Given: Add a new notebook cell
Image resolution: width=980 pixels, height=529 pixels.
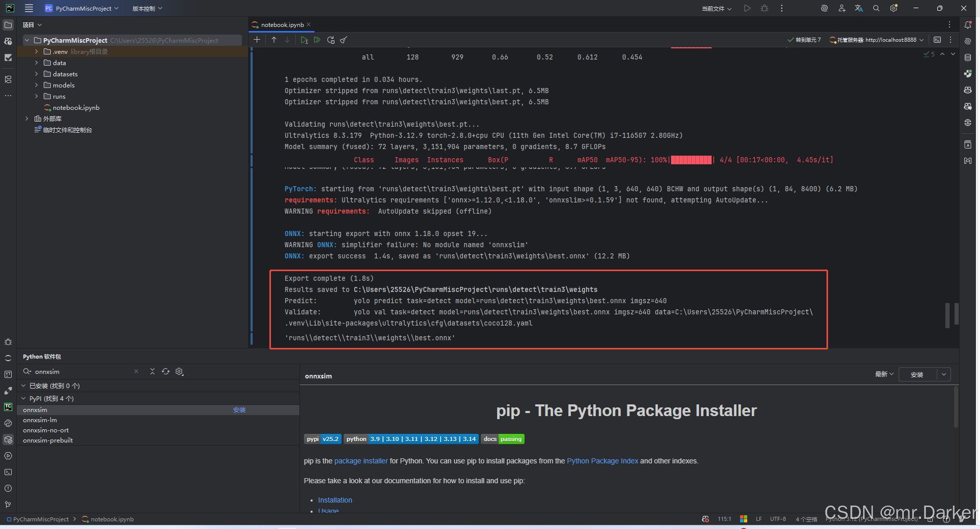Looking at the screenshot, I should pyautogui.click(x=257, y=40).
